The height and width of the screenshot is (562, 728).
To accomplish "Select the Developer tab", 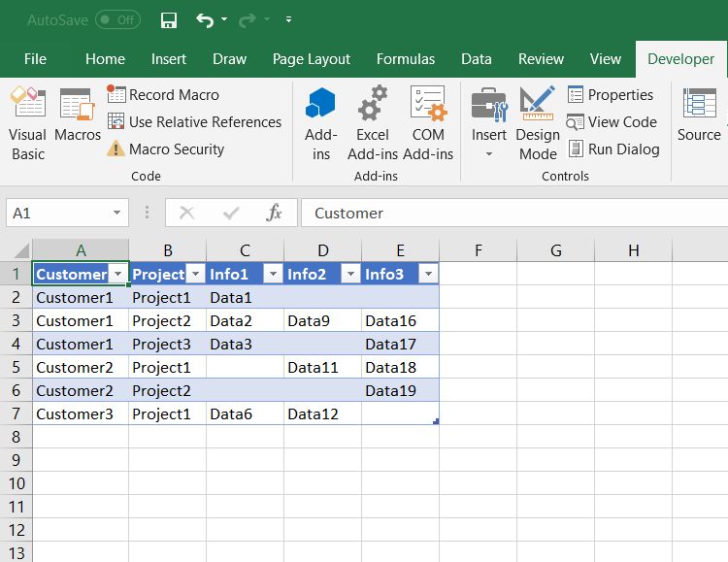I will coord(680,59).
